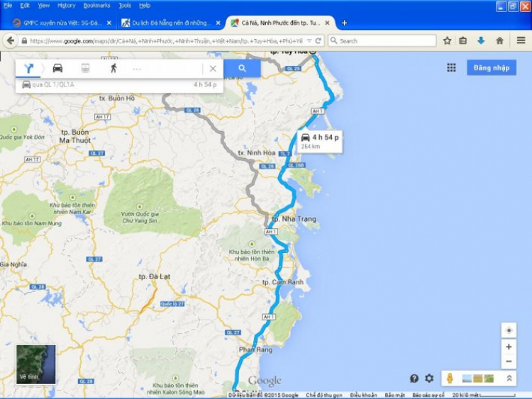Screen dimensions: 532x399
Task: Open more travel modes ellipsis
Action: tap(137, 69)
